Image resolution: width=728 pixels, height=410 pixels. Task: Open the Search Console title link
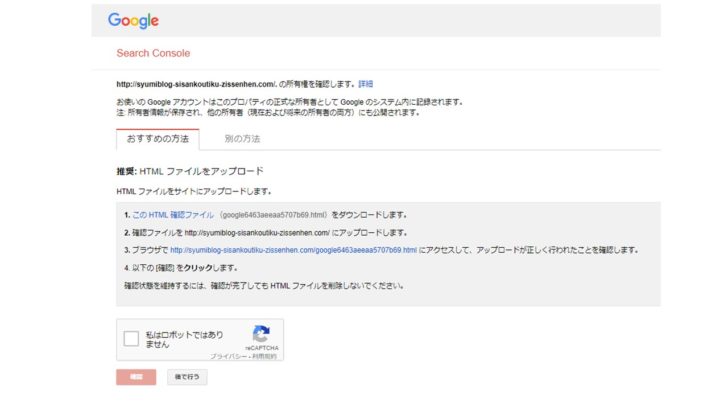[x=153, y=53]
